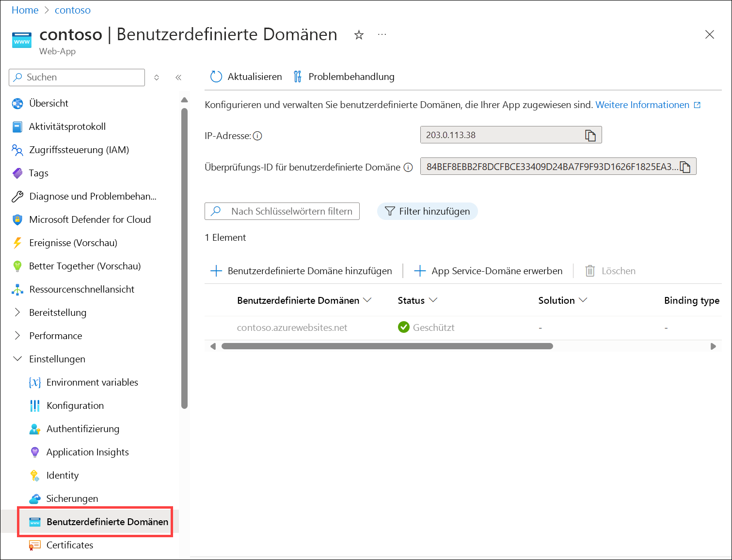This screenshot has width=732, height=560.
Task: Click the Übersicht globe icon in sidebar
Action: (17, 103)
